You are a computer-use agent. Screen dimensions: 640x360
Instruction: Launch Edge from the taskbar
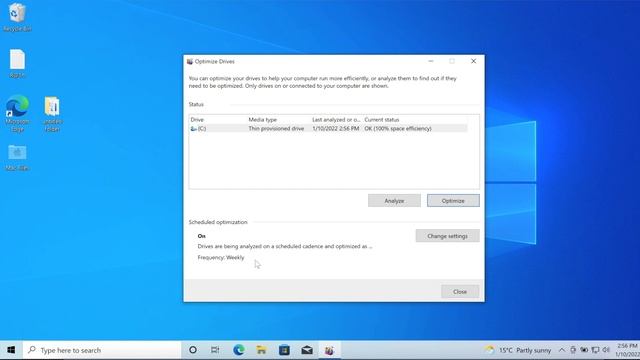(x=239, y=350)
